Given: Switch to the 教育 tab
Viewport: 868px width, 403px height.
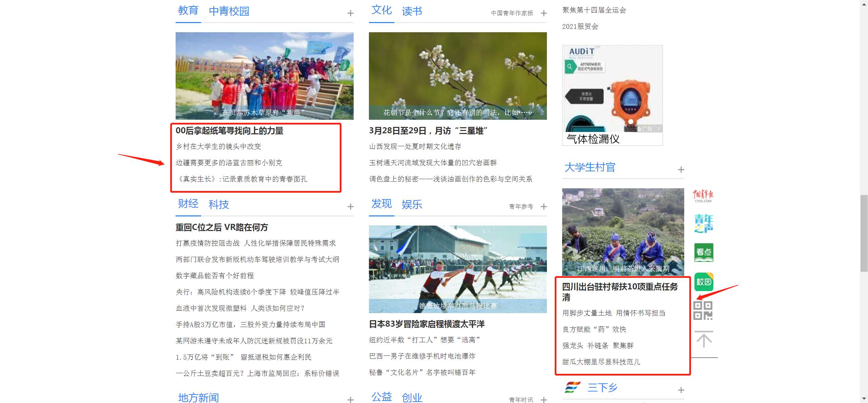Looking at the screenshot, I should coord(188,11).
